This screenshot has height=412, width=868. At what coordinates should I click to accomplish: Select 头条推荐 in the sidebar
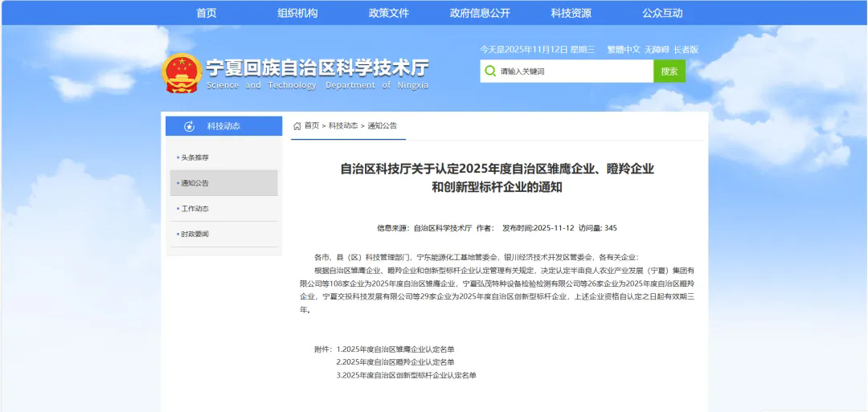[194, 157]
